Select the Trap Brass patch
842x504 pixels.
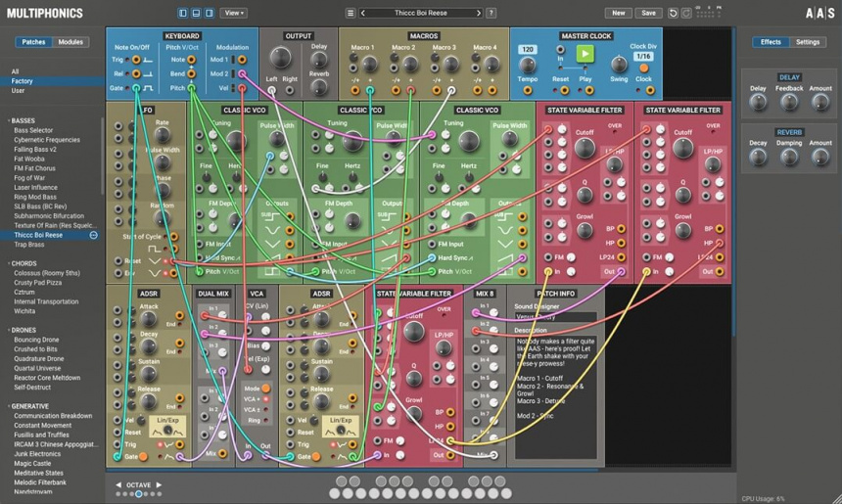[31, 245]
